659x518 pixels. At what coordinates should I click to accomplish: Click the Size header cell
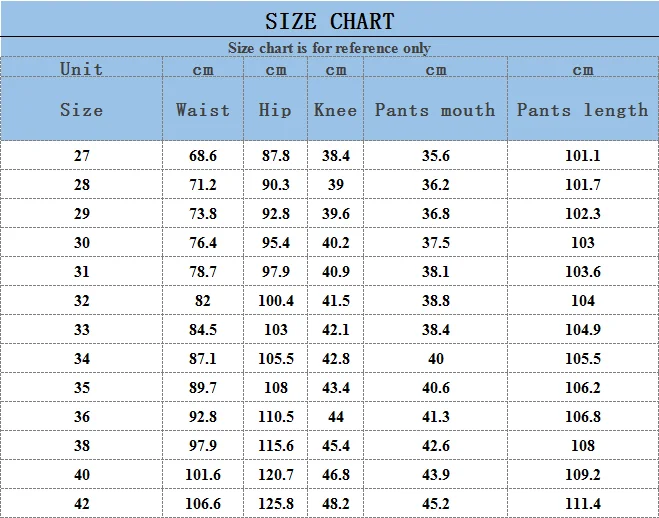pos(81,110)
